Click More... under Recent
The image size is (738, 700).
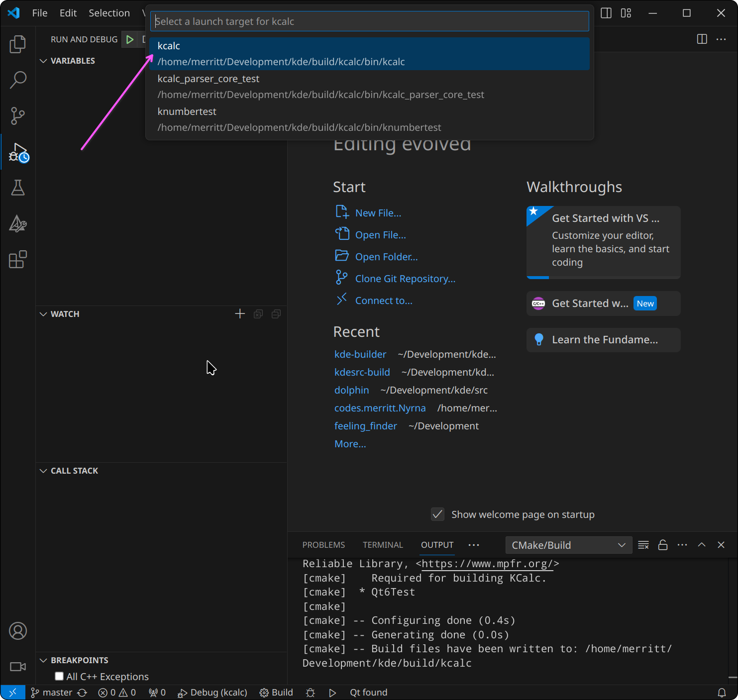pos(350,444)
